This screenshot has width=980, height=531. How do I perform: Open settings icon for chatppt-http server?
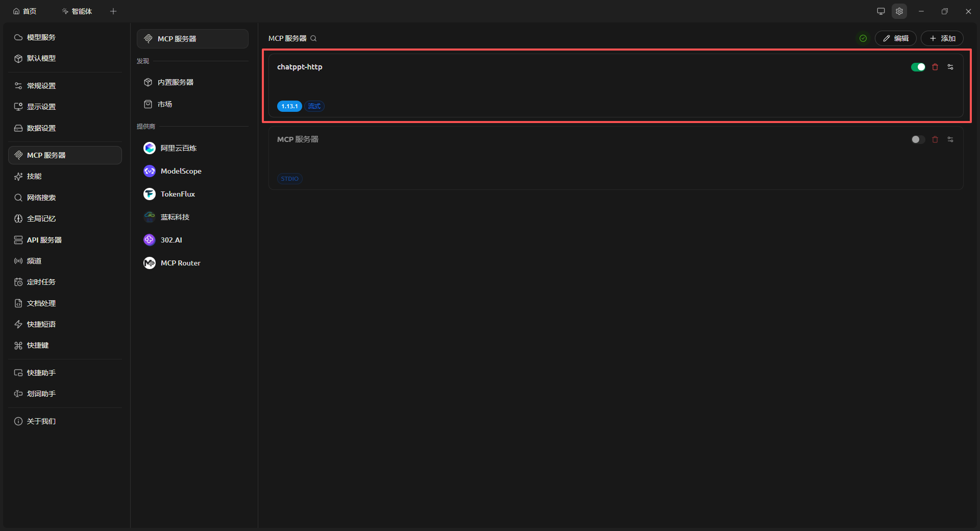click(950, 67)
